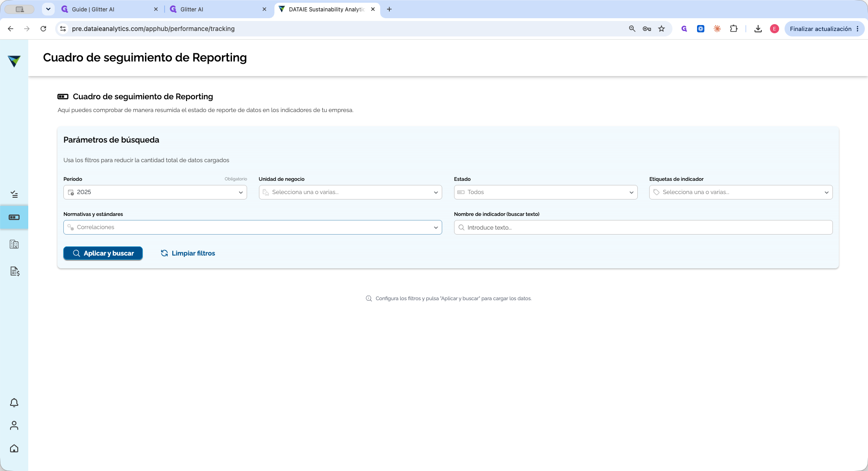Open the Etiquetas de indicador dropdown
868x471 pixels.
741,192
